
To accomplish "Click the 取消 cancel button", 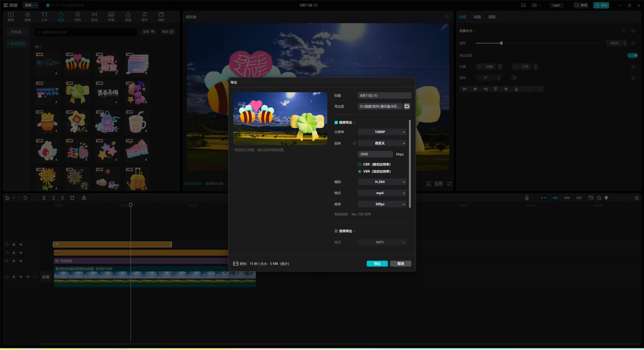I will [x=401, y=264].
